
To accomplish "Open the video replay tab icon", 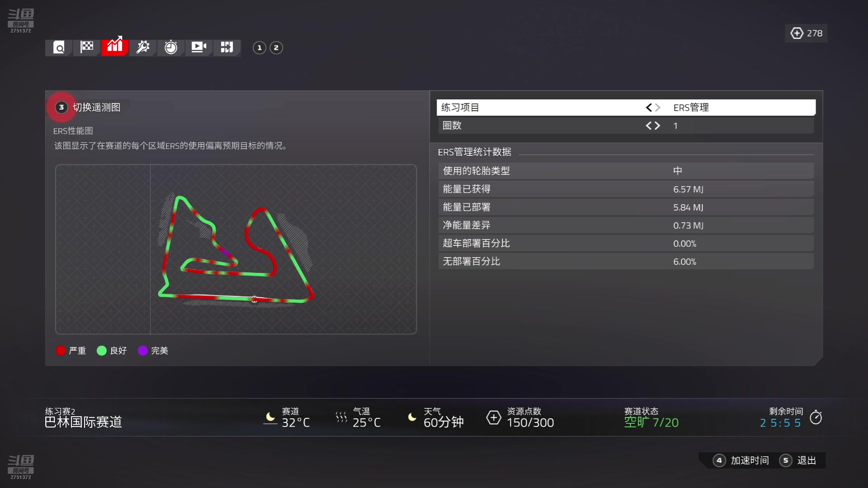I will (199, 47).
